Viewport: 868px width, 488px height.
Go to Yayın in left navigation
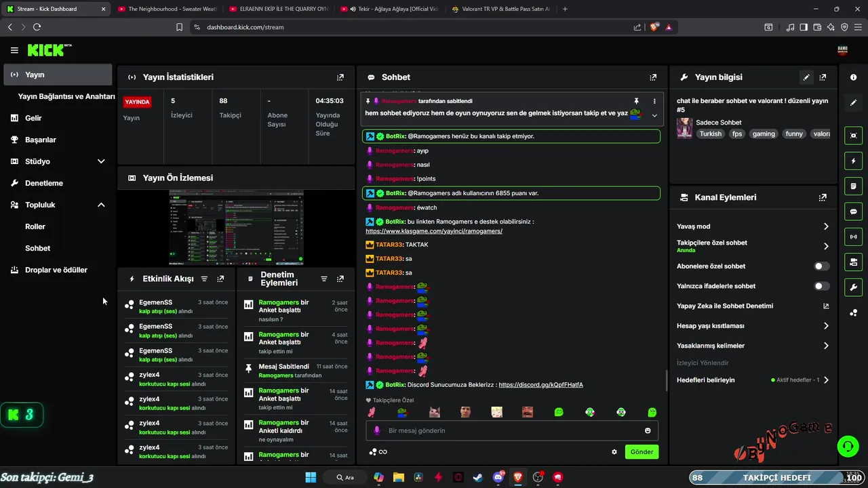(58, 75)
